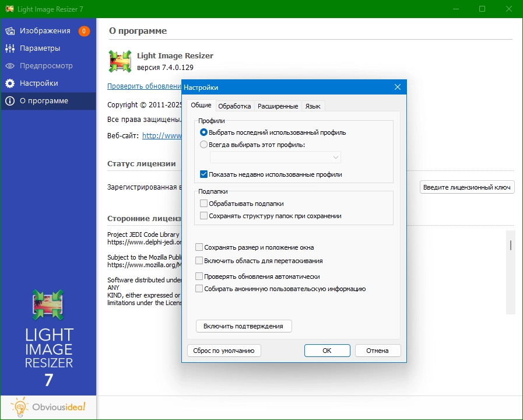
Task: Click the large sidebar Light Image Resizer logo
Action: pos(48,305)
